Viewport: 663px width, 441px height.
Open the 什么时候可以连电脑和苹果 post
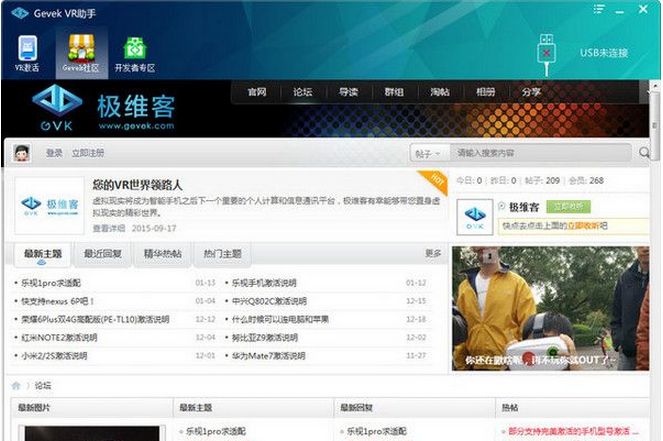point(280,319)
